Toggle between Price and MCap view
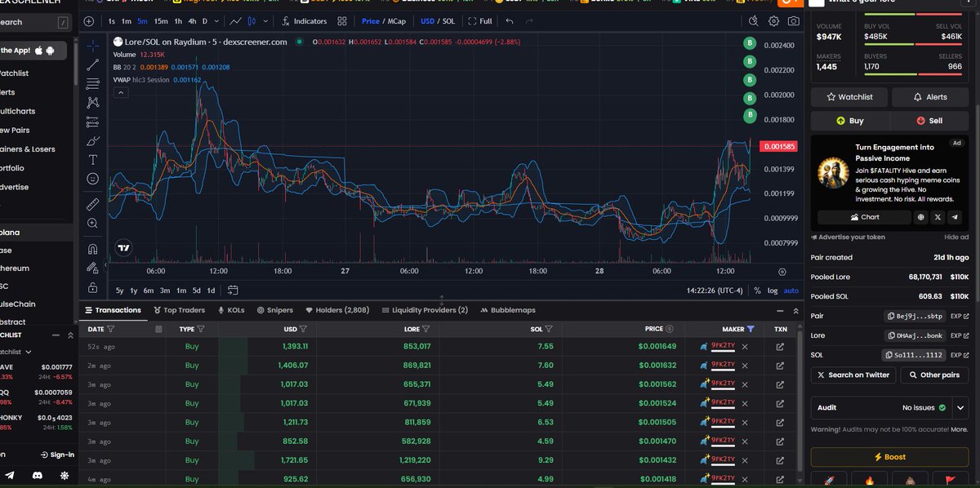Viewport: 980px width, 488px height. click(382, 21)
